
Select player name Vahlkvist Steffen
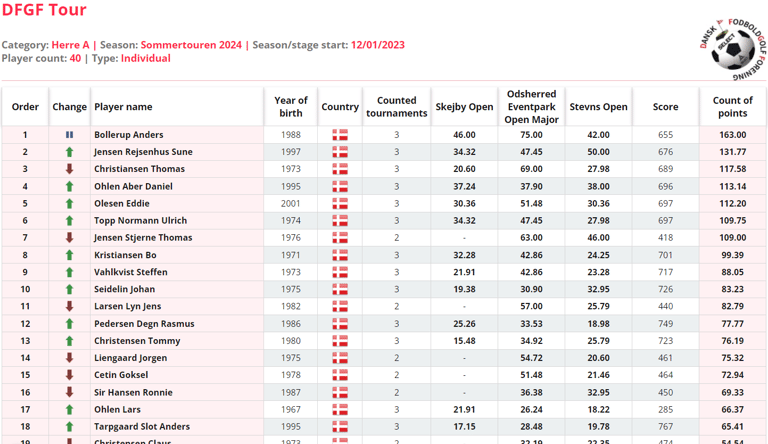pyautogui.click(x=131, y=272)
